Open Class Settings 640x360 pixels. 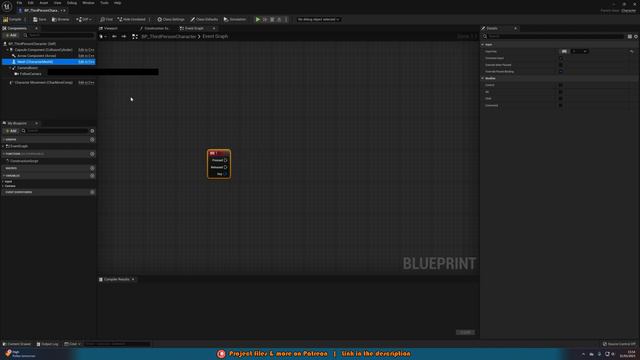[x=171, y=19]
